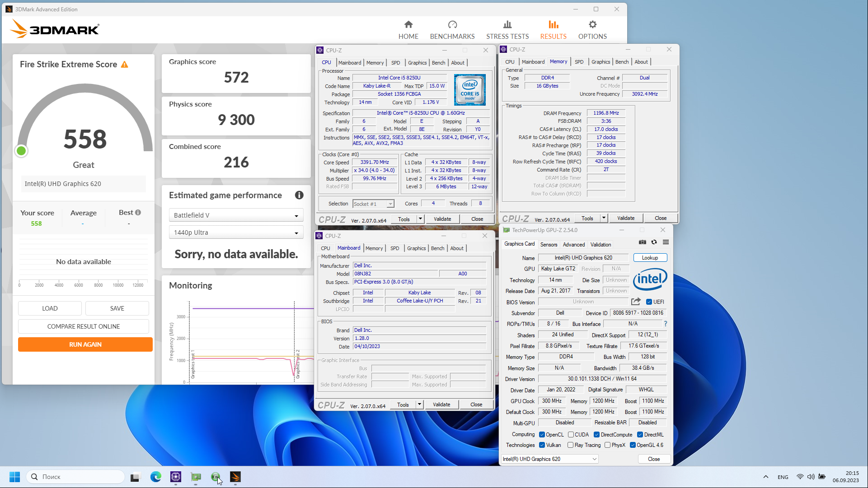The height and width of the screenshot is (488, 868).
Task: Click the ENG language indicator
Action: tap(783, 477)
